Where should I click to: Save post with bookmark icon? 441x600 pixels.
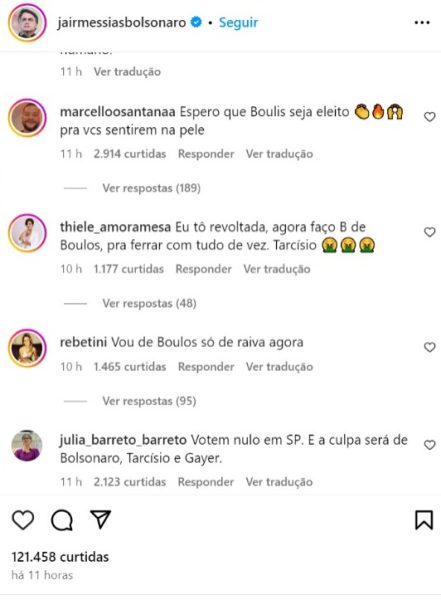[424, 520]
